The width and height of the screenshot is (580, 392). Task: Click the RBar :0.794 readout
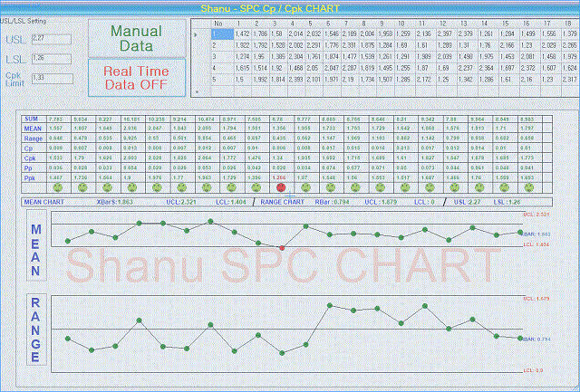(332, 202)
